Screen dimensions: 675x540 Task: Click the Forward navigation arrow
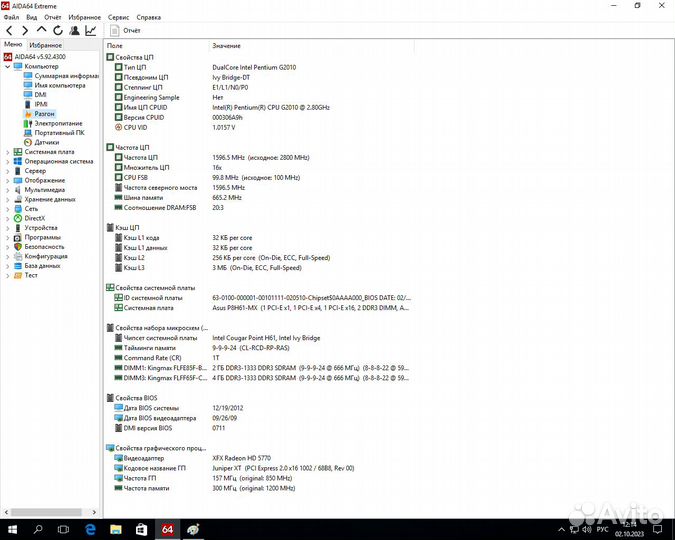[x=25, y=31]
